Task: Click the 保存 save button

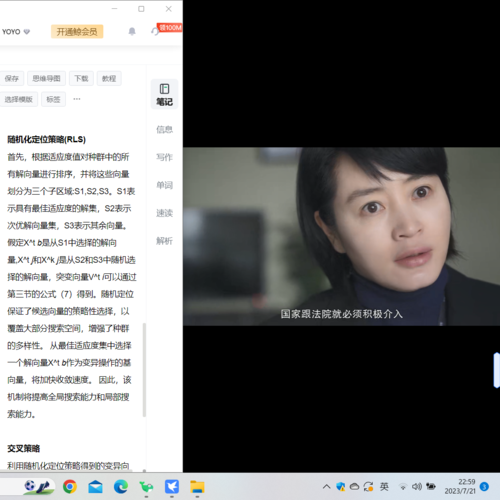Action: pos(11,78)
